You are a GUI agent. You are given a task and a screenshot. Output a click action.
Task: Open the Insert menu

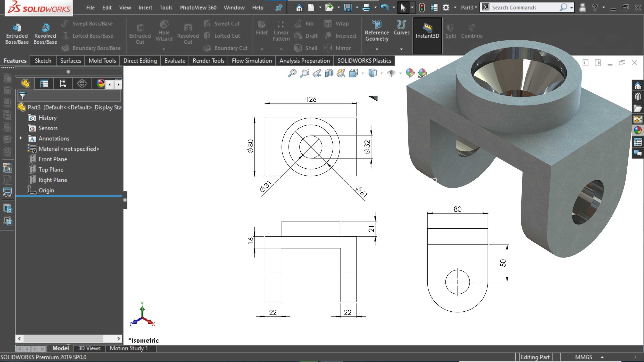[x=145, y=8]
